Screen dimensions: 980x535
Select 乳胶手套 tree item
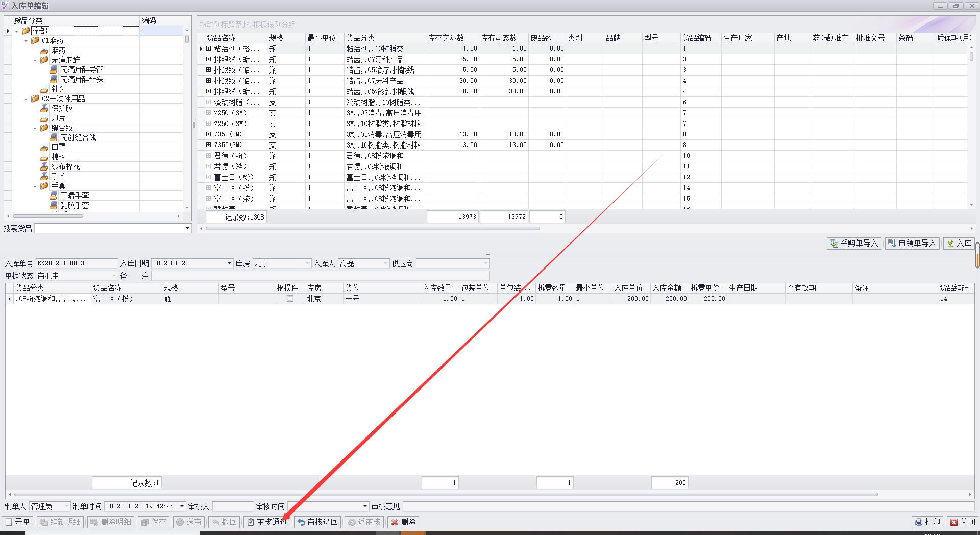click(75, 205)
